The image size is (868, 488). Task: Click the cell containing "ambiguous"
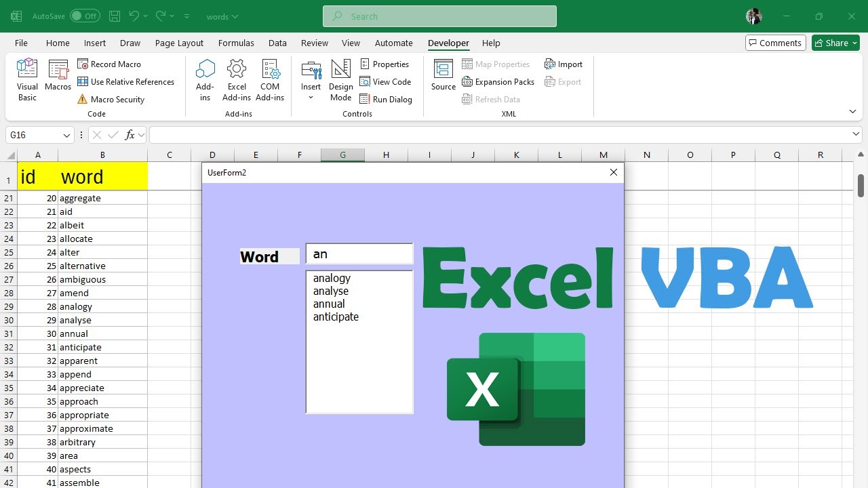coord(102,279)
